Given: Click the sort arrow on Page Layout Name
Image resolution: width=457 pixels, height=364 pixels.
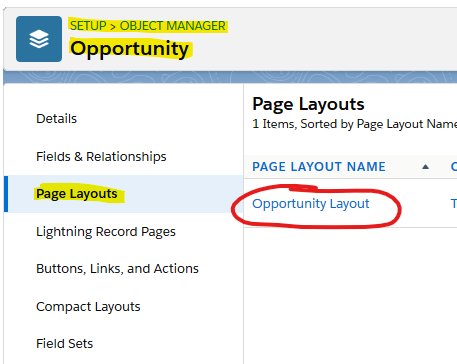Looking at the screenshot, I should pyautogui.click(x=425, y=167).
